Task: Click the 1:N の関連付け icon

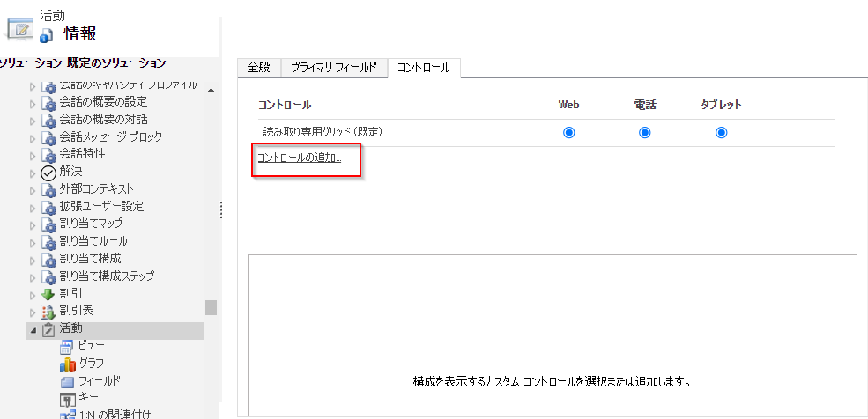Action: pos(67,415)
